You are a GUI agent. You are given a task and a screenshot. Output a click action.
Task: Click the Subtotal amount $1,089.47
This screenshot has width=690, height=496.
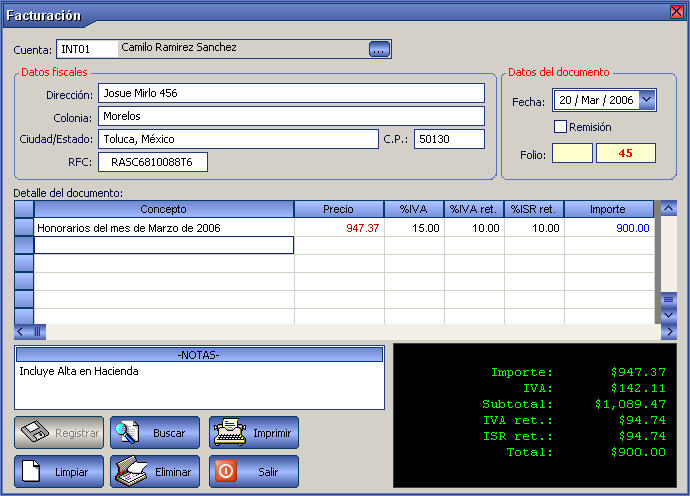pyautogui.click(x=630, y=404)
